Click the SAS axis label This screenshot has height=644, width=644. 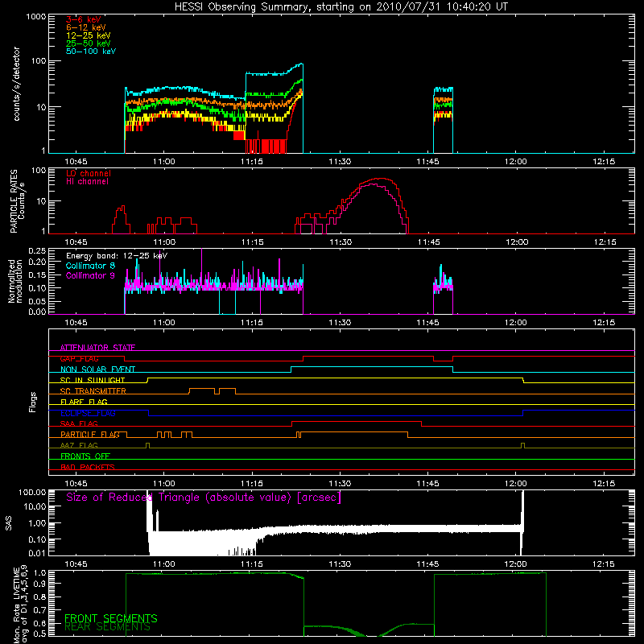9,523
